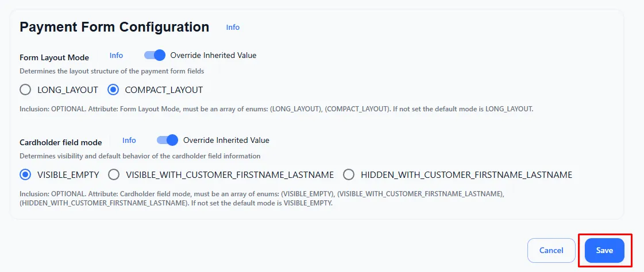The width and height of the screenshot is (644, 272).
Task: Select the LONG_LAYOUT radio option
Action: click(25, 90)
